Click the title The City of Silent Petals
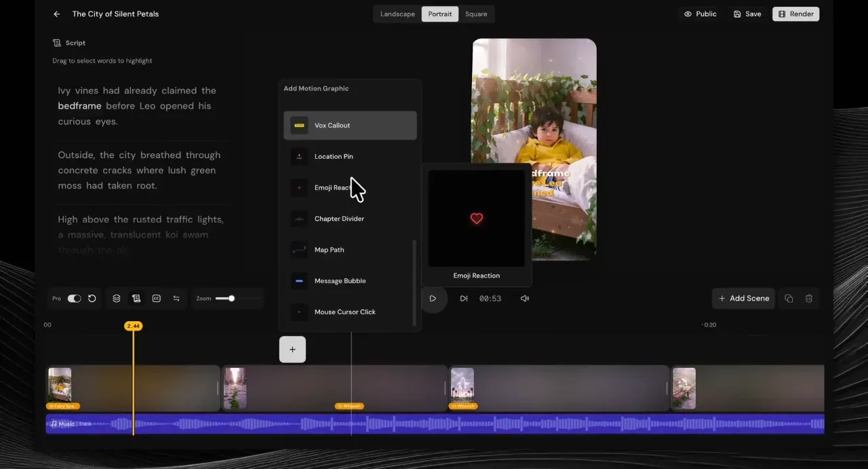868x469 pixels. 115,14
